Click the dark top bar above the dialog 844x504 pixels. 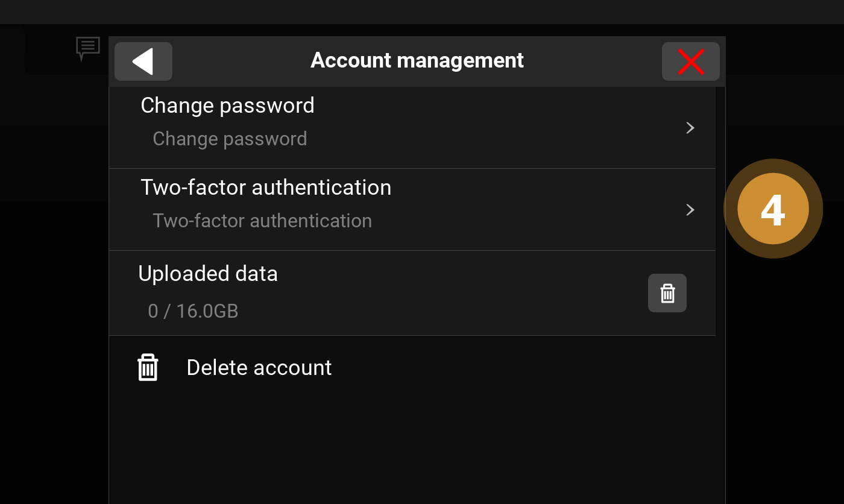click(422, 12)
